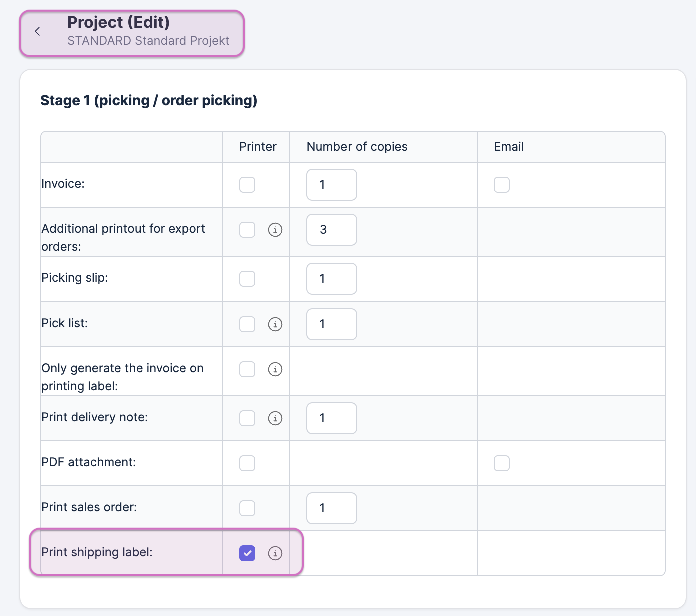Click the Pick list info icon
This screenshot has width=696, height=616.
pos(275,324)
